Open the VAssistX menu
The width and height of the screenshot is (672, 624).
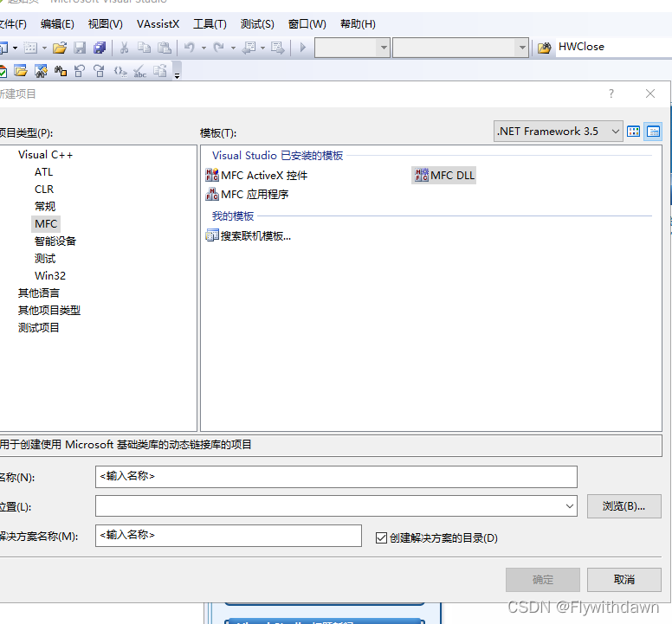coord(158,24)
